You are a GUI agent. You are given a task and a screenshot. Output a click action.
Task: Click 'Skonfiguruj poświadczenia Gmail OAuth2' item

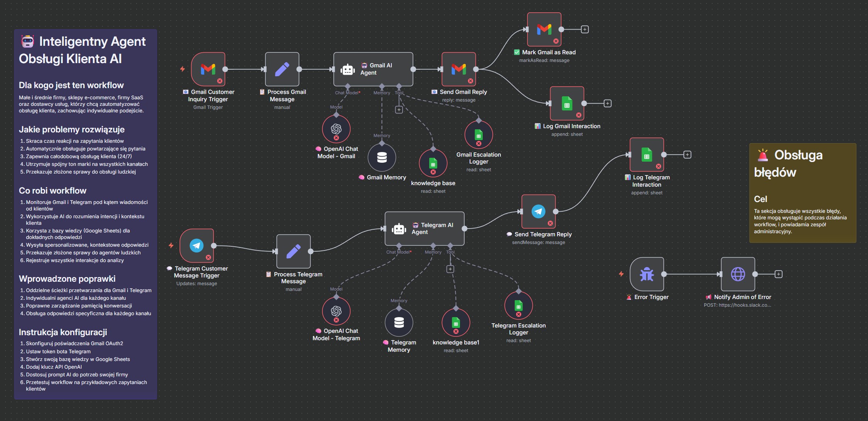pyautogui.click(x=74, y=343)
